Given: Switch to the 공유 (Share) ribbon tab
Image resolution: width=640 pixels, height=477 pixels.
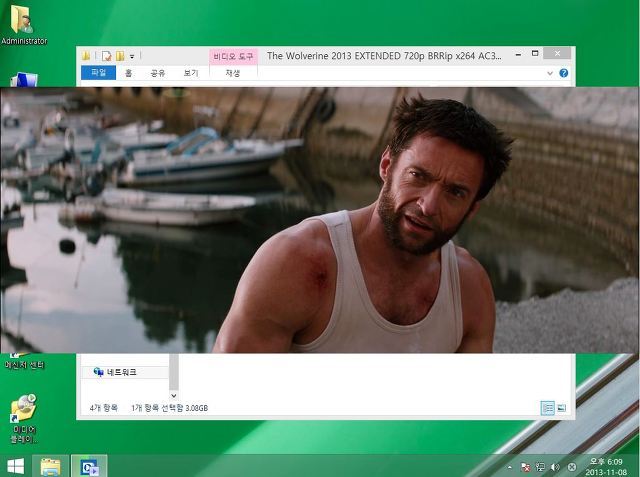Looking at the screenshot, I should (158, 73).
